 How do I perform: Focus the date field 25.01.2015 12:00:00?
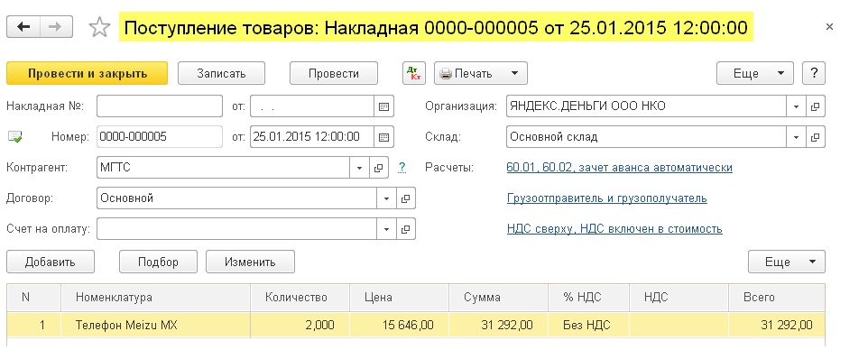click(x=312, y=136)
